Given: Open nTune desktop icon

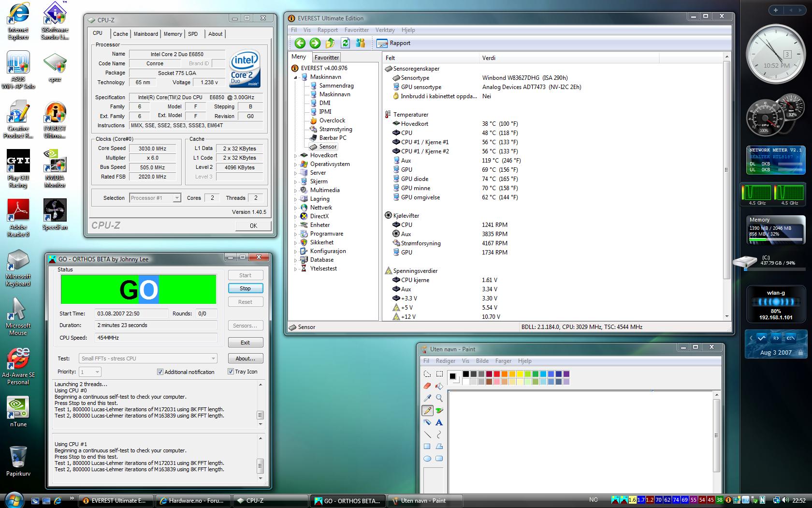Looking at the screenshot, I should coord(18,412).
